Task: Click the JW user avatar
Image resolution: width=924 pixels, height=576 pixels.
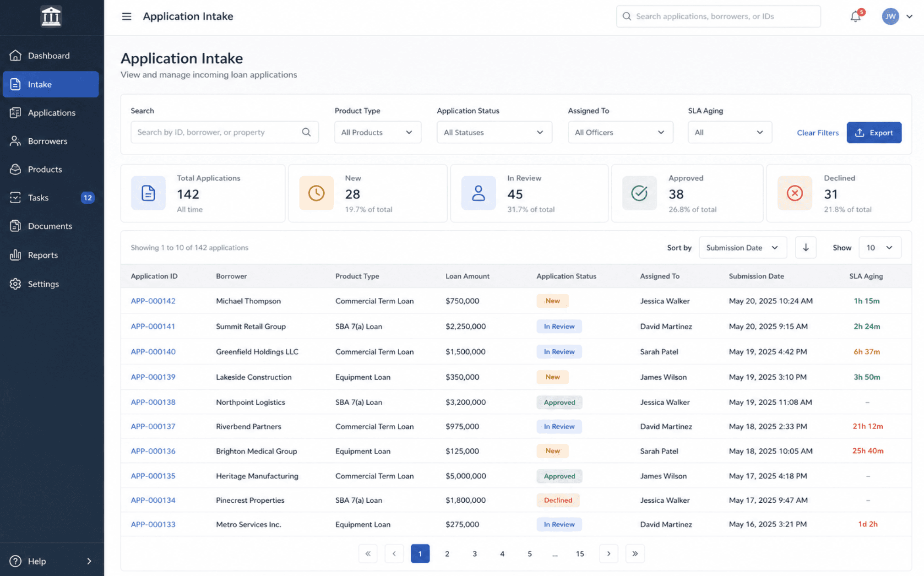Action: click(891, 16)
